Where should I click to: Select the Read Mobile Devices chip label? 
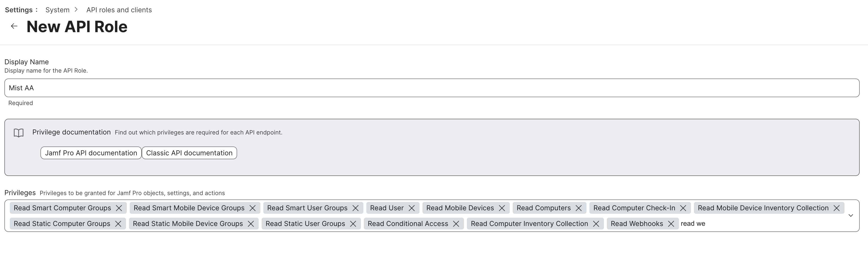[x=460, y=208]
